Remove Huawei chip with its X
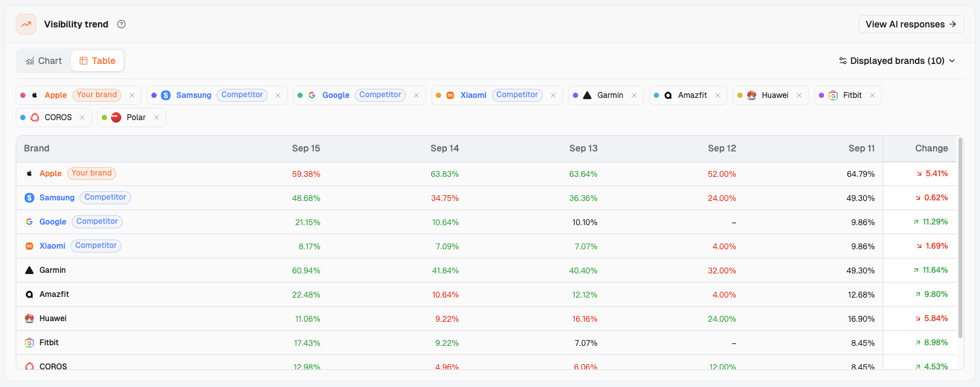980x387 pixels. [x=799, y=95]
